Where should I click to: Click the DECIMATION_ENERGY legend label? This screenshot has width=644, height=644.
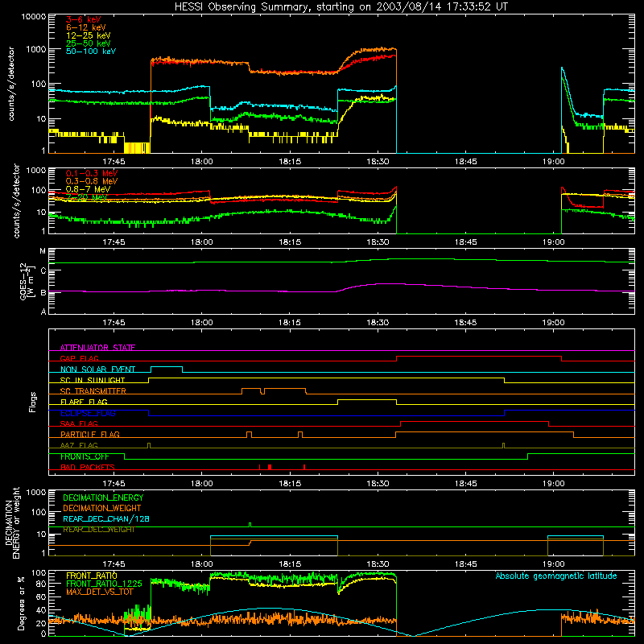point(103,497)
